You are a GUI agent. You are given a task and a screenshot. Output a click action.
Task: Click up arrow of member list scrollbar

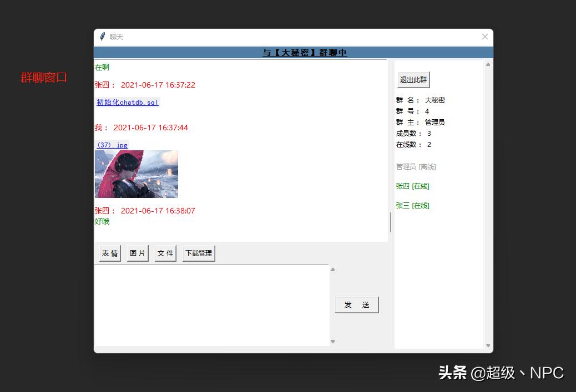488,63
